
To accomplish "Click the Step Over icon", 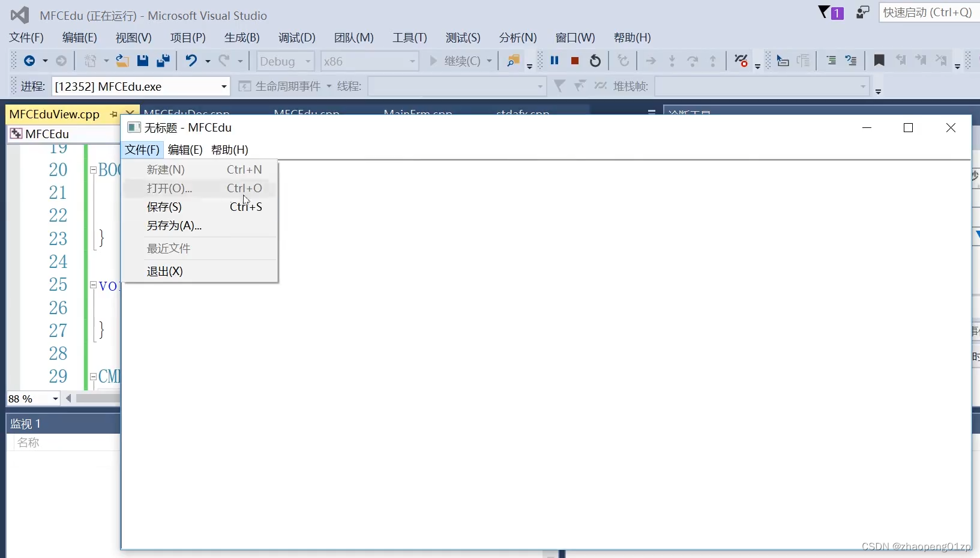I will click(693, 61).
